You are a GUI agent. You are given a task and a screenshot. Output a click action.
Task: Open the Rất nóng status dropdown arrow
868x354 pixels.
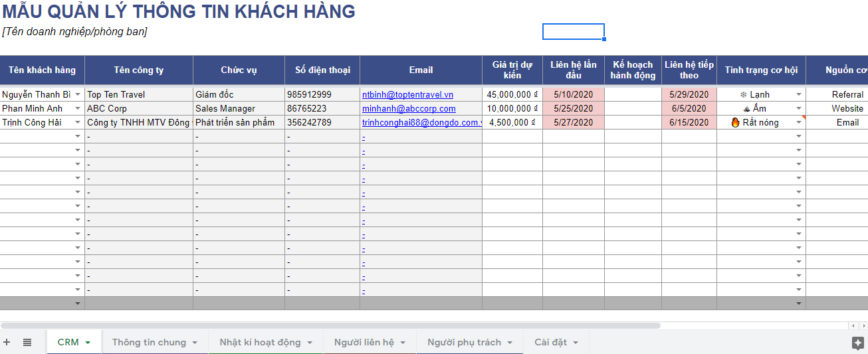(x=799, y=122)
